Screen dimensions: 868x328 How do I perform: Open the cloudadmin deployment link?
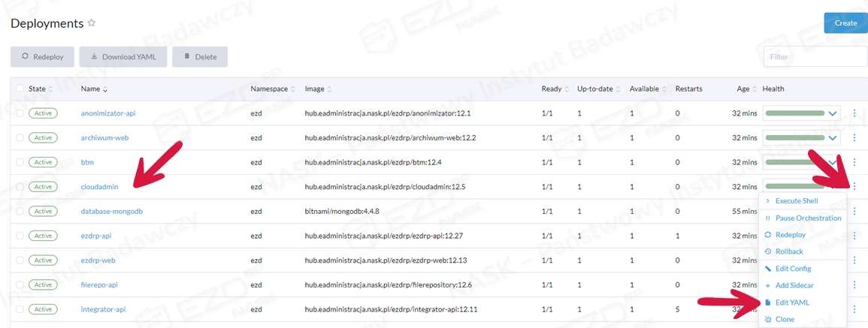click(x=100, y=187)
